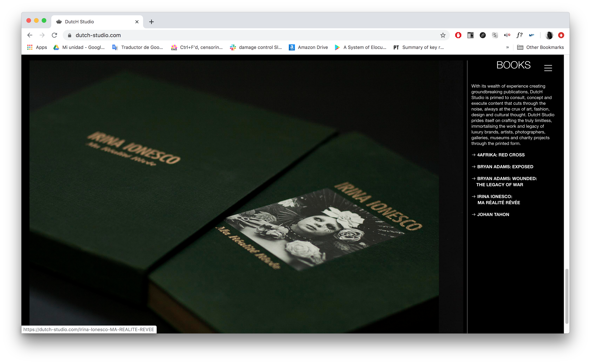View site security lock info
591x364 pixels.
point(70,35)
